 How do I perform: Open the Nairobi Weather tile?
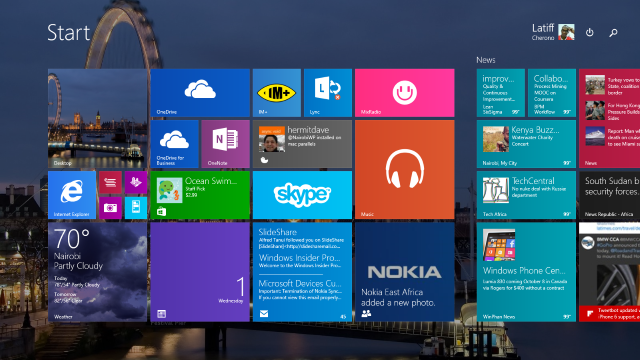click(x=98, y=272)
